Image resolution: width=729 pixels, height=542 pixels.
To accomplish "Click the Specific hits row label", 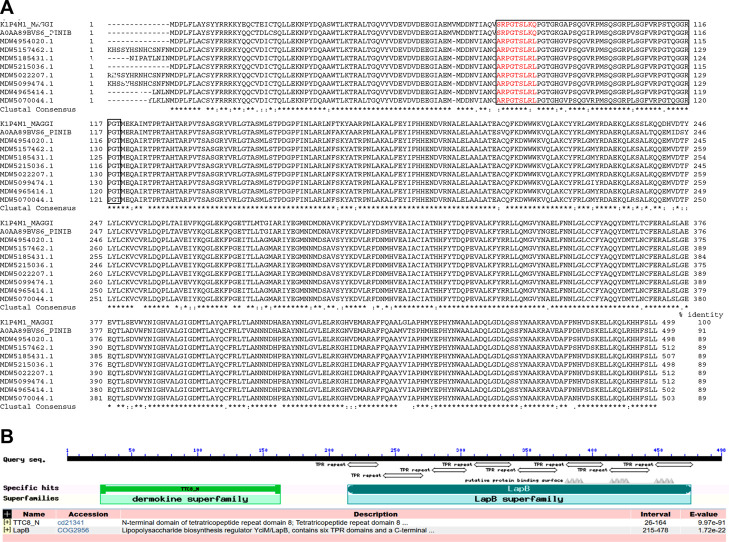I will coord(31,488).
